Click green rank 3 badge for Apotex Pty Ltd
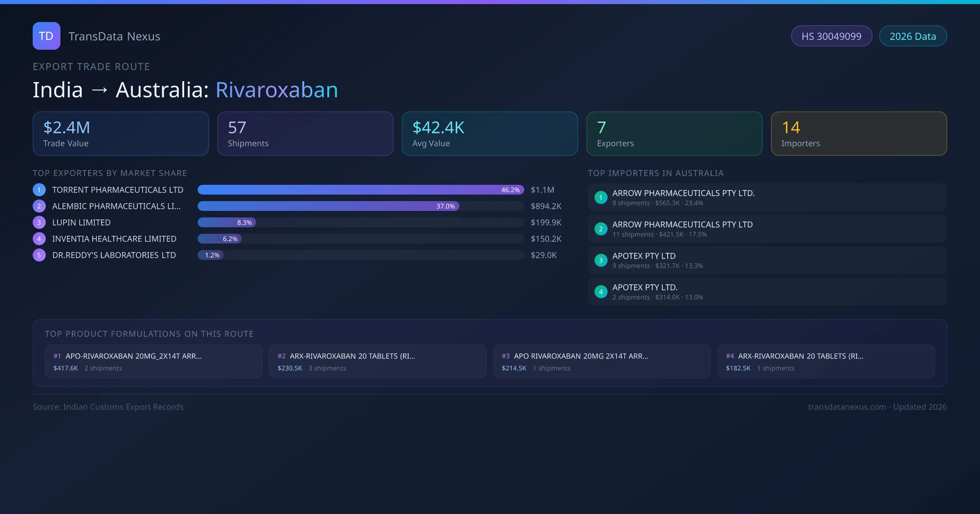 (x=601, y=260)
